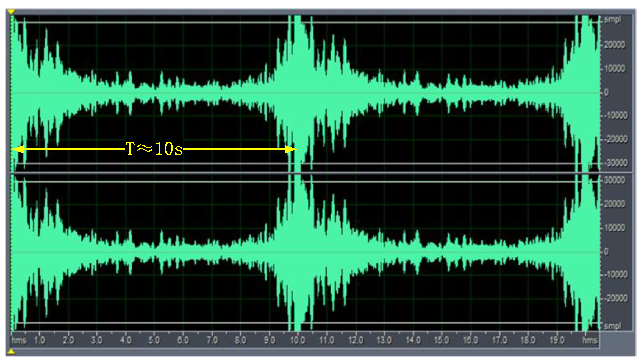
Task: Click the 19.0 mark on time ruler
Action: coord(557,340)
